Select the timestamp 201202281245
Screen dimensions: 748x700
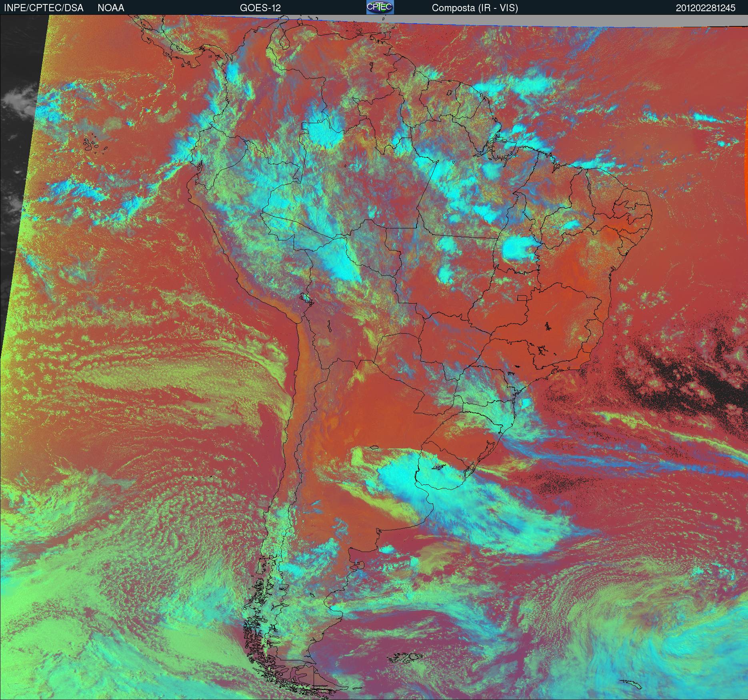pyautogui.click(x=706, y=8)
